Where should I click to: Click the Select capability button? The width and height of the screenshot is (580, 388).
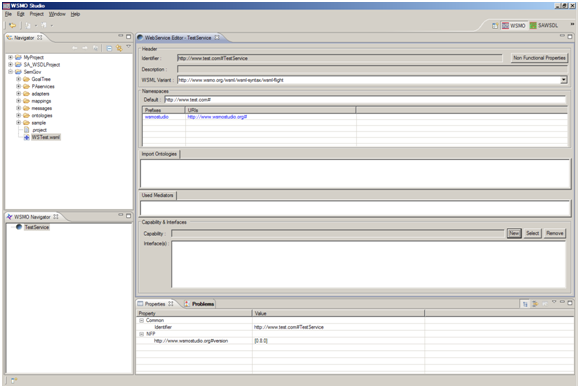click(x=532, y=233)
